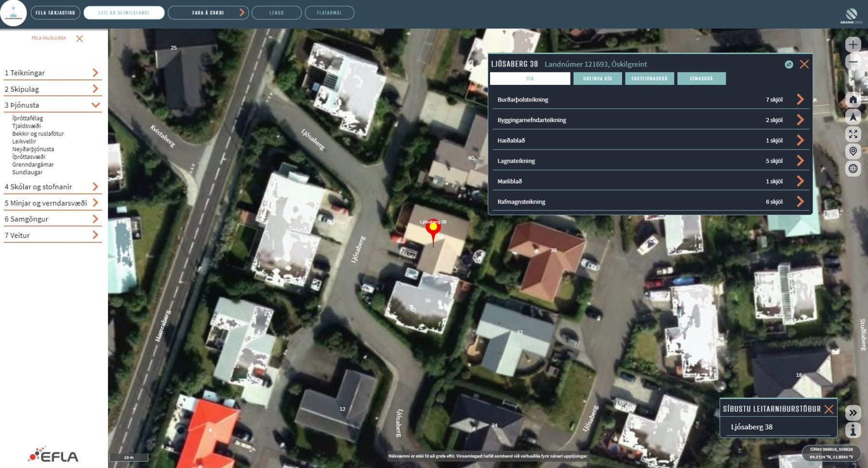Open the Fara á svæði dropdown
This screenshot has width=868, height=468.
[x=208, y=13]
